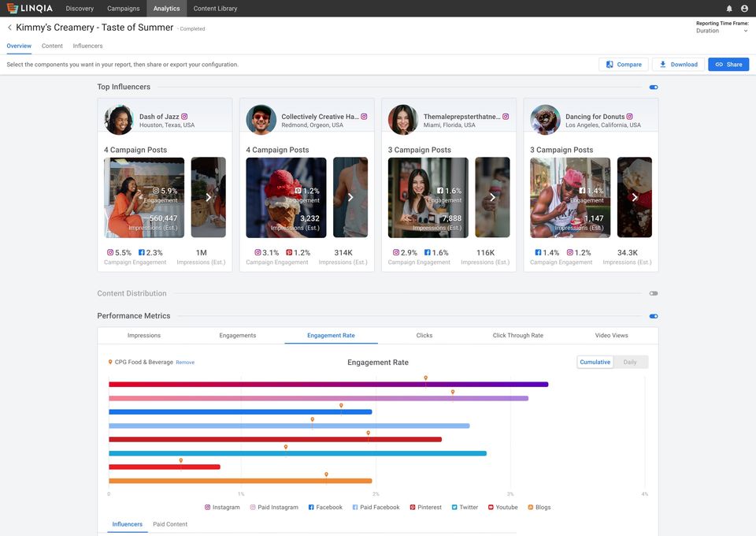The width and height of the screenshot is (756, 536).
Task: Open Dancing for Donuts profile avatar
Action: (545, 120)
